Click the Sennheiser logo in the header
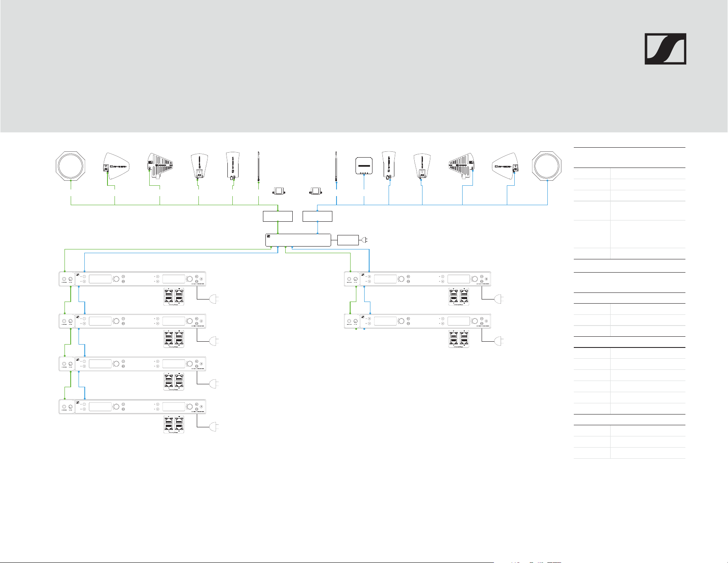The height and width of the screenshot is (563, 728). (665, 49)
